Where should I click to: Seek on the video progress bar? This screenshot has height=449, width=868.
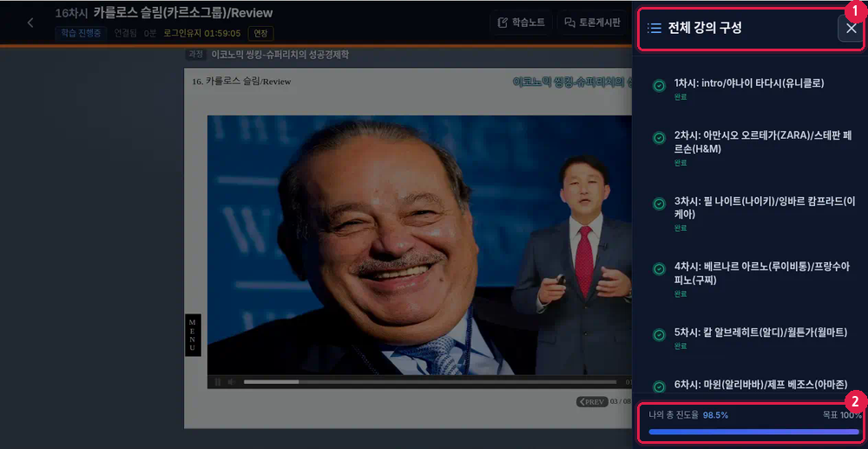click(x=431, y=382)
